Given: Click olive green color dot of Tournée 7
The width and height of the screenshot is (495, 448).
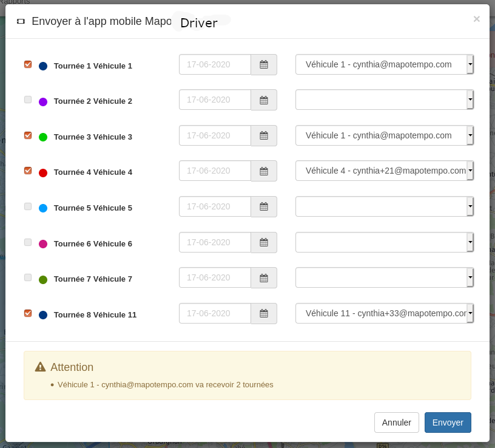Looking at the screenshot, I should [x=43, y=280].
